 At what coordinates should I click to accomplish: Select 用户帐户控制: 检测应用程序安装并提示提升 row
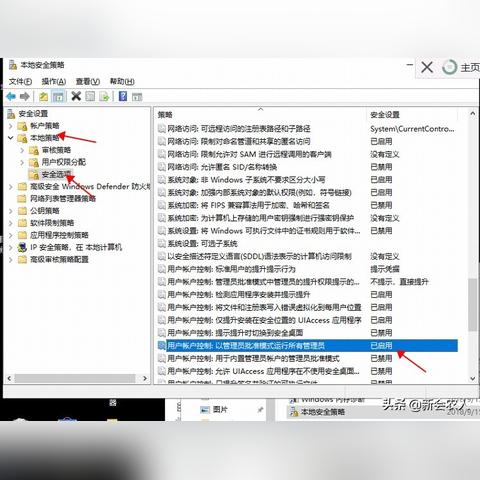[307, 295]
